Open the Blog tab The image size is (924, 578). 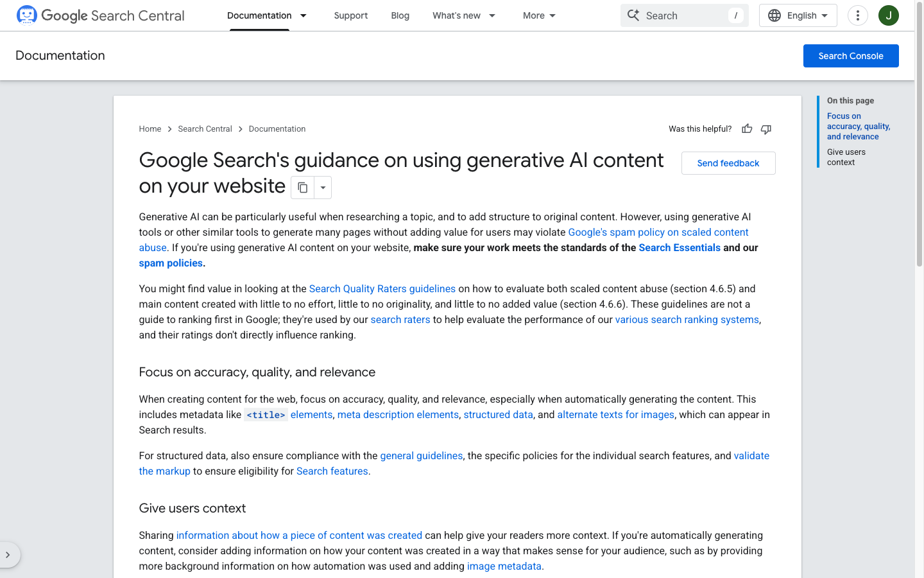click(x=400, y=15)
